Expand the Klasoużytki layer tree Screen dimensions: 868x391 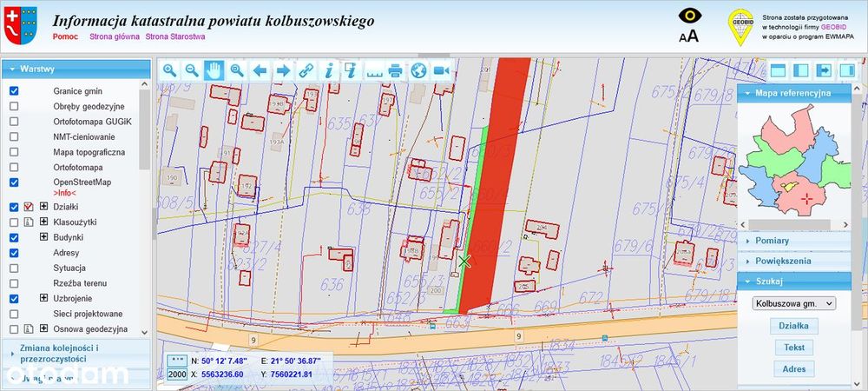43,222
